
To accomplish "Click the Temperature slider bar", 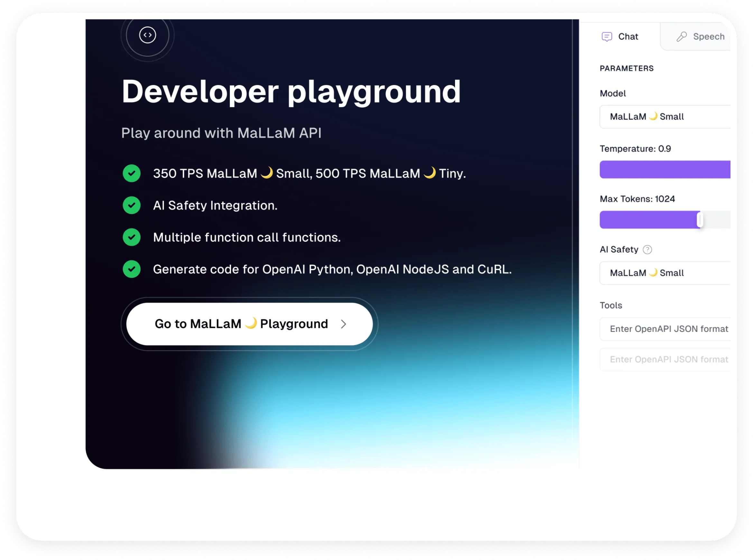I will coord(665,170).
